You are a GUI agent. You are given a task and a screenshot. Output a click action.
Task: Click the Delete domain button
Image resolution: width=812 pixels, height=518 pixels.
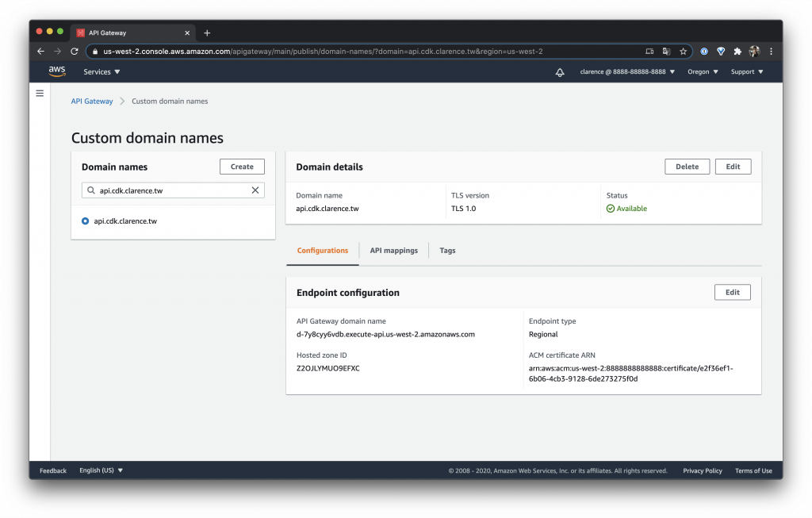tap(688, 167)
